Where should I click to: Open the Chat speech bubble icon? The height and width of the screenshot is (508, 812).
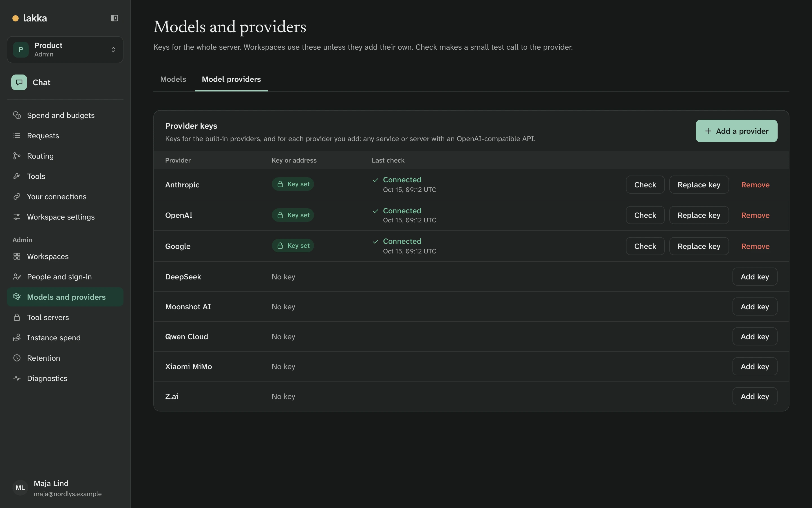click(x=19, y=82)
